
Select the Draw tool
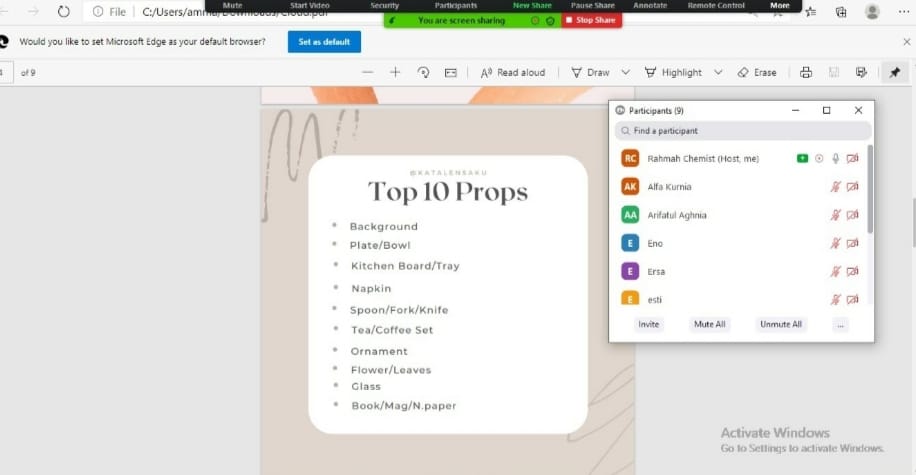[591, 72]
